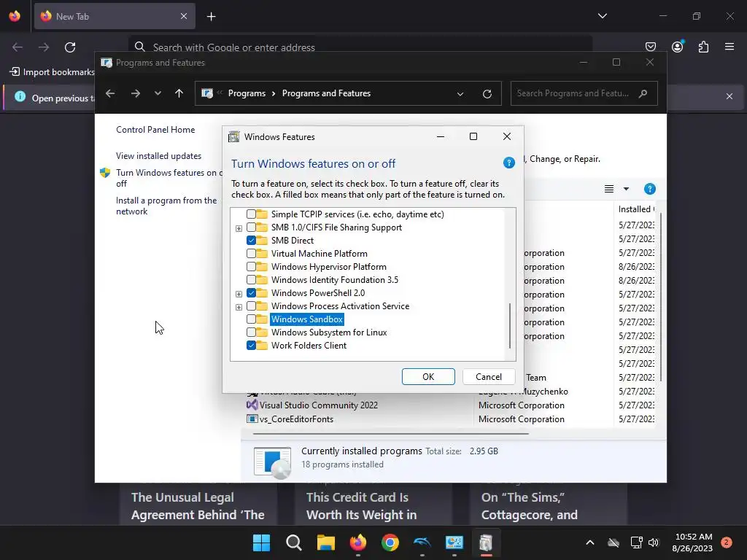Reload the Firefox page

coord(70,47)
